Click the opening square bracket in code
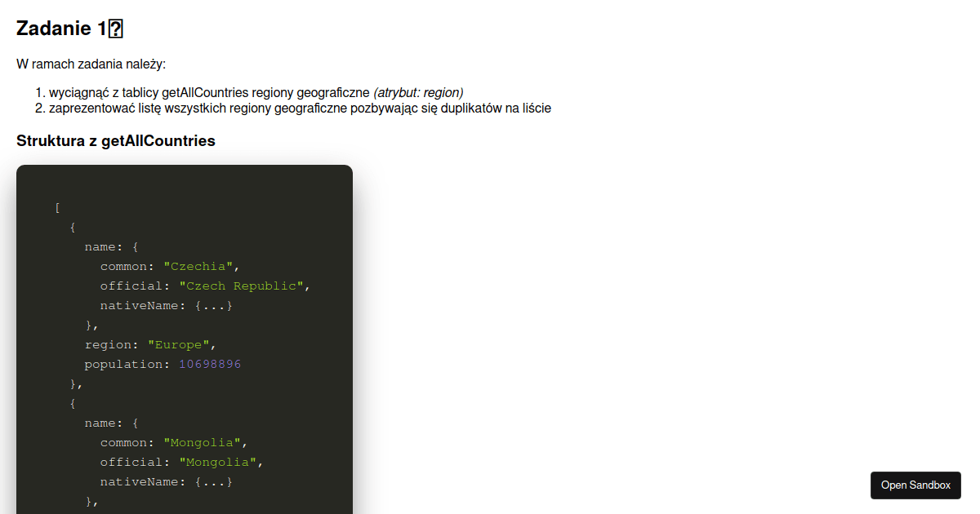 [57, 207]
